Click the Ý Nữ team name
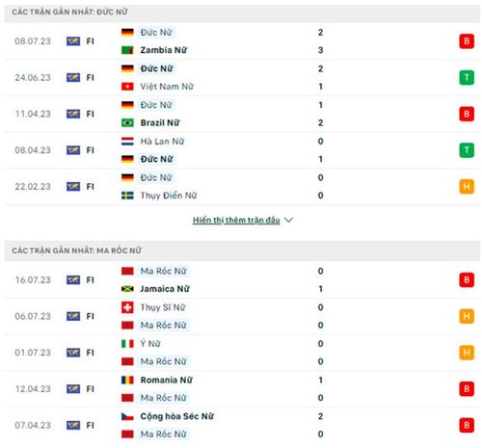Screen dimensions: 482x448 (x=150, y=344)
